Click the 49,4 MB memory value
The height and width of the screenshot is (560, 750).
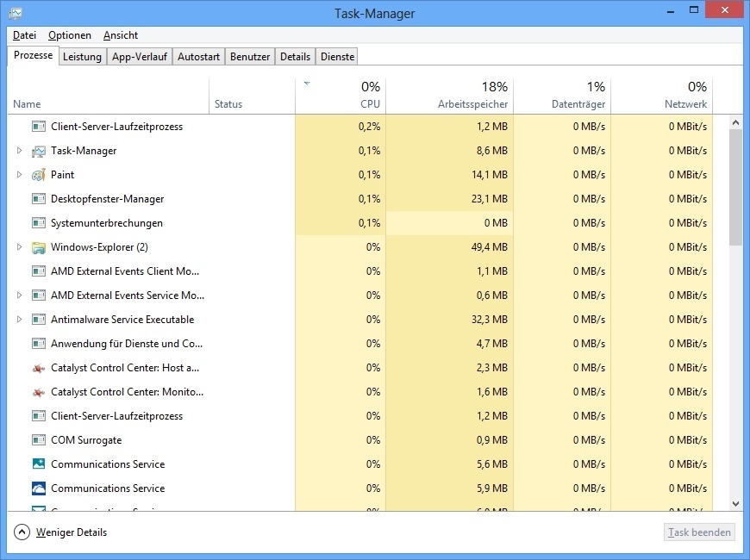point(490,247)
